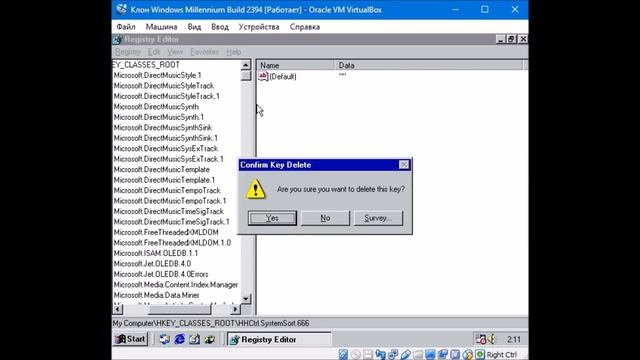This screenshot has width=640, height=360.
Task: Select HKEY_CLASSES_ROOT tree root
Action: (146, 65)
